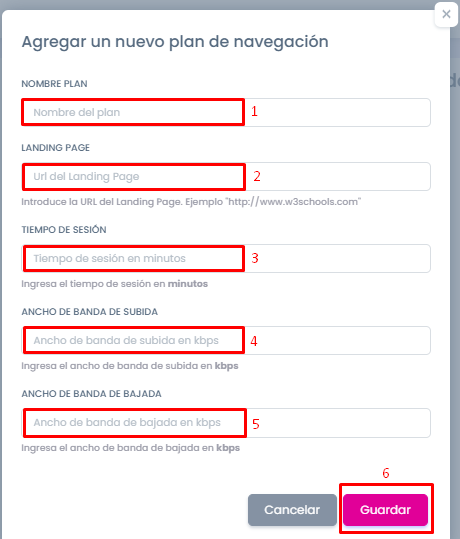
Task: Click the LANDING PAGE label
Action: point(56,147)
